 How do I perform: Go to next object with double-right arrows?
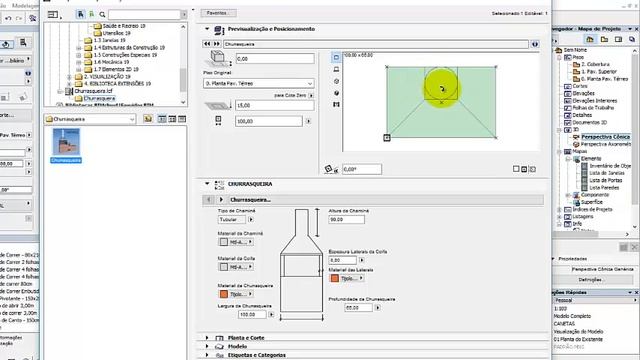point(217,44)
